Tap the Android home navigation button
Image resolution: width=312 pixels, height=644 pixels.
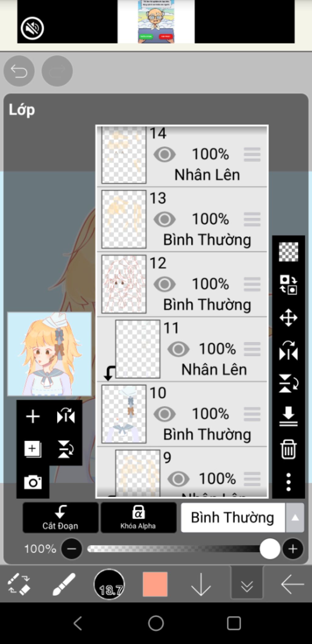tap(156, 623)
